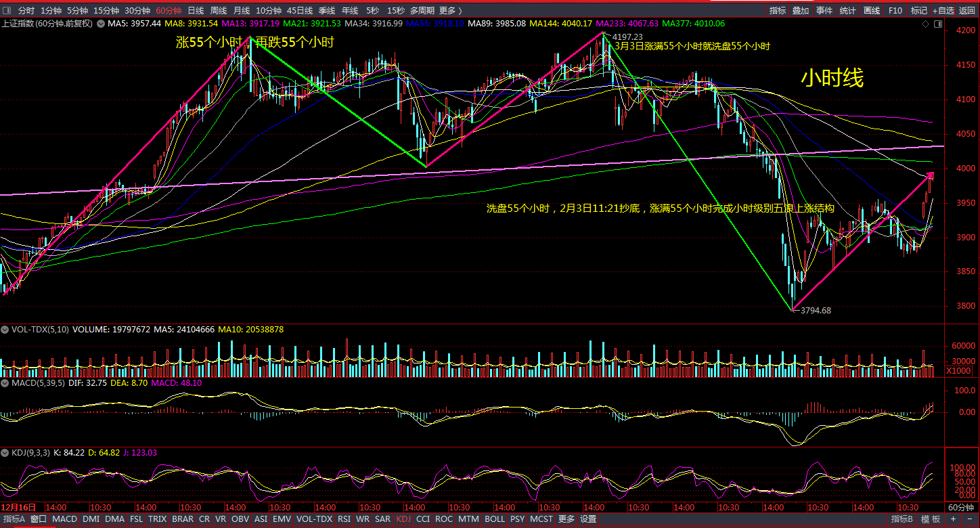The width and height of the screenshot is (980, 528).
Task: Expand the MACD indicator dropdown arrow
Action: pos(5,383)
